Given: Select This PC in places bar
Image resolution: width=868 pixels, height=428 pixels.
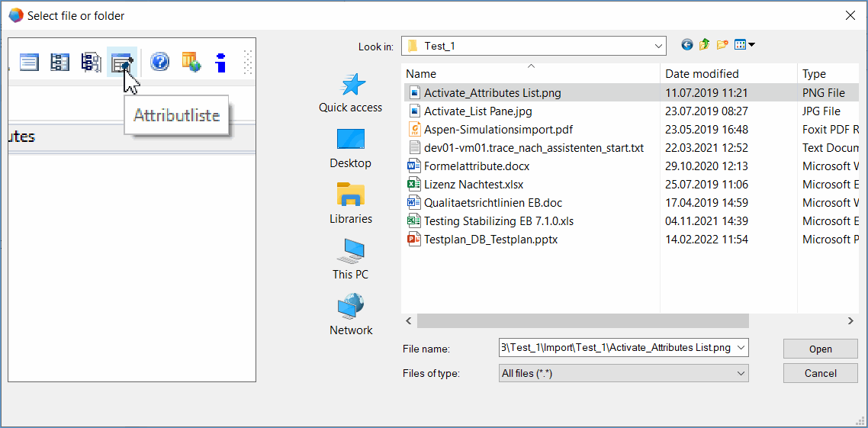Looking at the screenshot, I should pyautogui.click(x=350, y=259).
